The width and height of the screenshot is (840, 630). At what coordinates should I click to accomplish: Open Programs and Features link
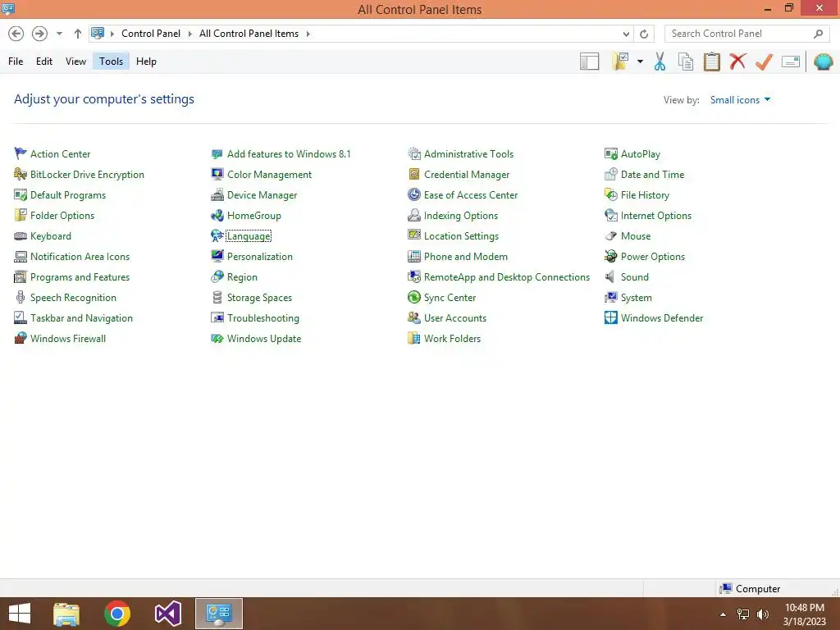(80, 277)
